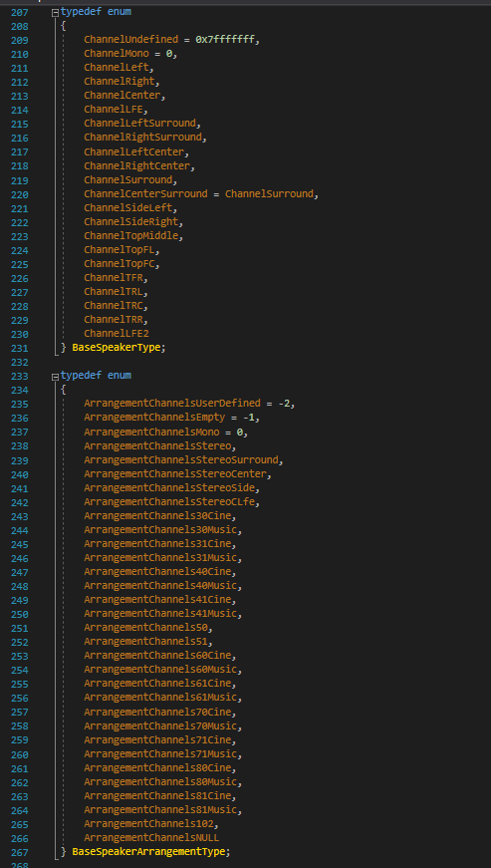The height and width of the screenshot is (868, 491).
Task: Click the 0x7fffffff value
Action: 227,39
